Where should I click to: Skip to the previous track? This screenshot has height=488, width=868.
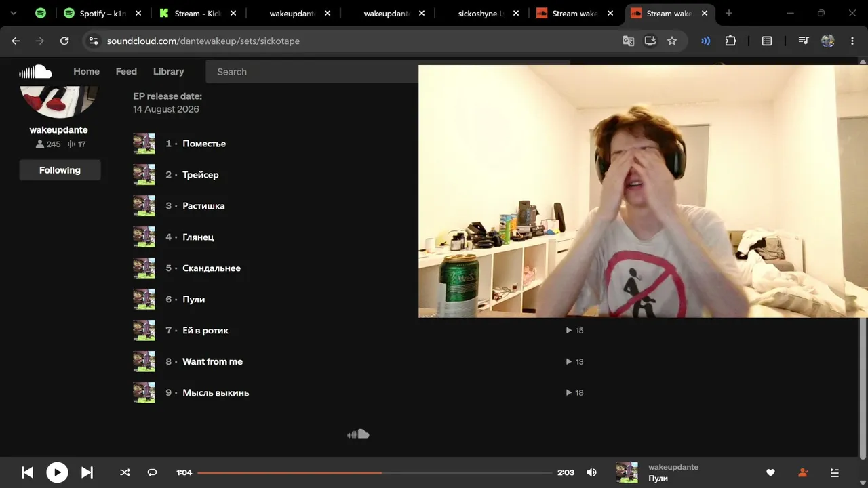coord(27,472)
